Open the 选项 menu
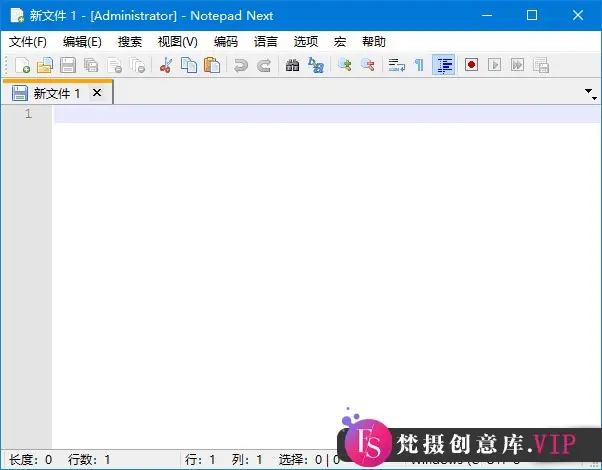602x470 pixels. [x=306, y=41]
